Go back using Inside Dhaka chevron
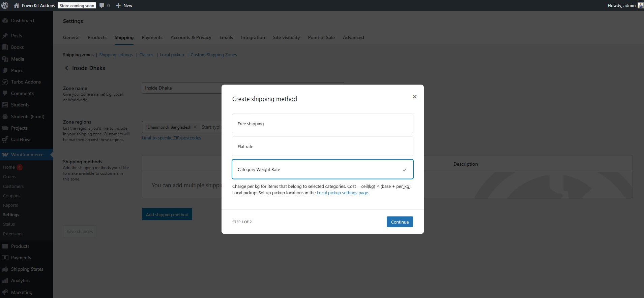Screen dimensions: 644x298 66,68
